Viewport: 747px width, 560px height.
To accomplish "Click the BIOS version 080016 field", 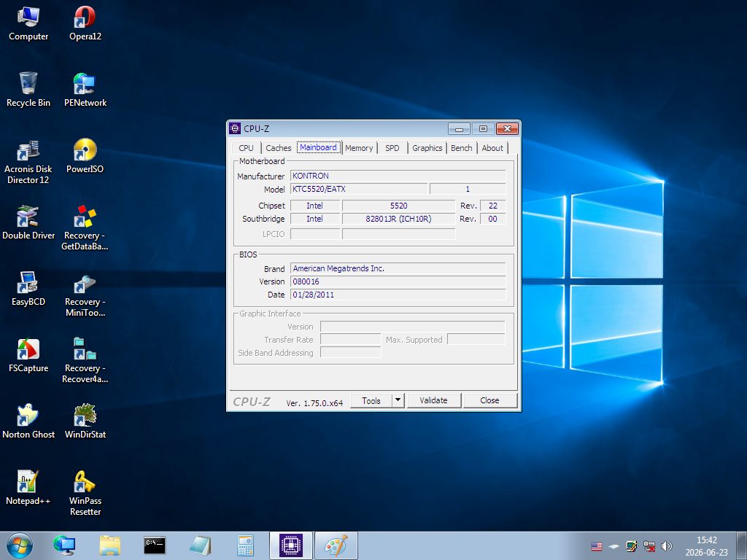I will 398,281.
